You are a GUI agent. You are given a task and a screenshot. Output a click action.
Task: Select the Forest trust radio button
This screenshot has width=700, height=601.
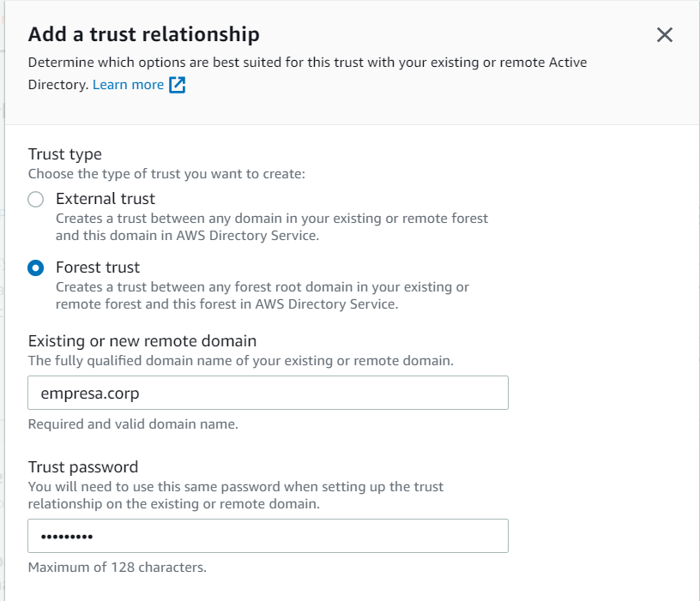(35, 268)
